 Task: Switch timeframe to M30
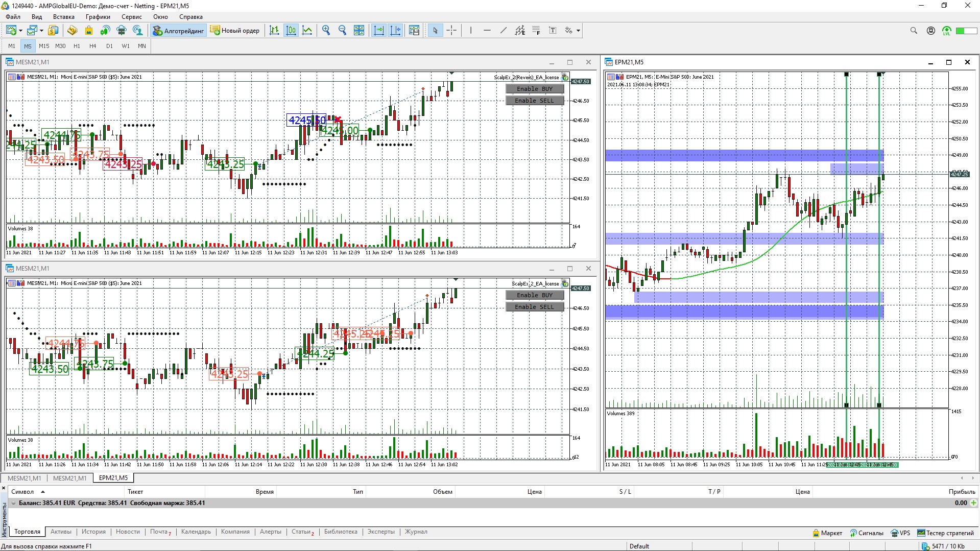pos(60,46)
